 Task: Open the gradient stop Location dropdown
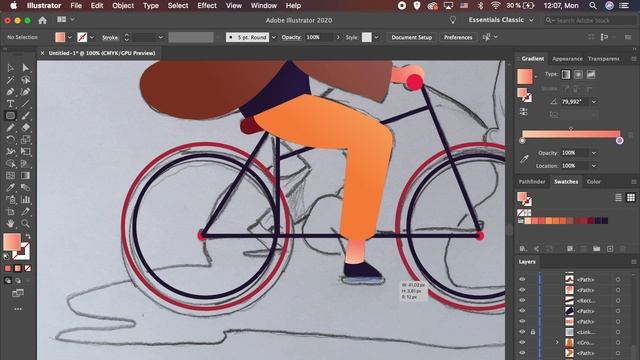tap(593, 166)
